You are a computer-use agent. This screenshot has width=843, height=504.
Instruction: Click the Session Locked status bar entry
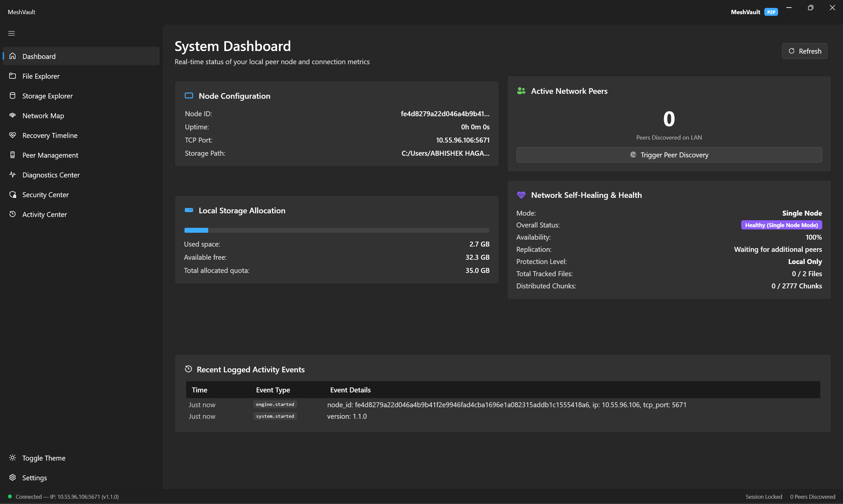[764, 496]
